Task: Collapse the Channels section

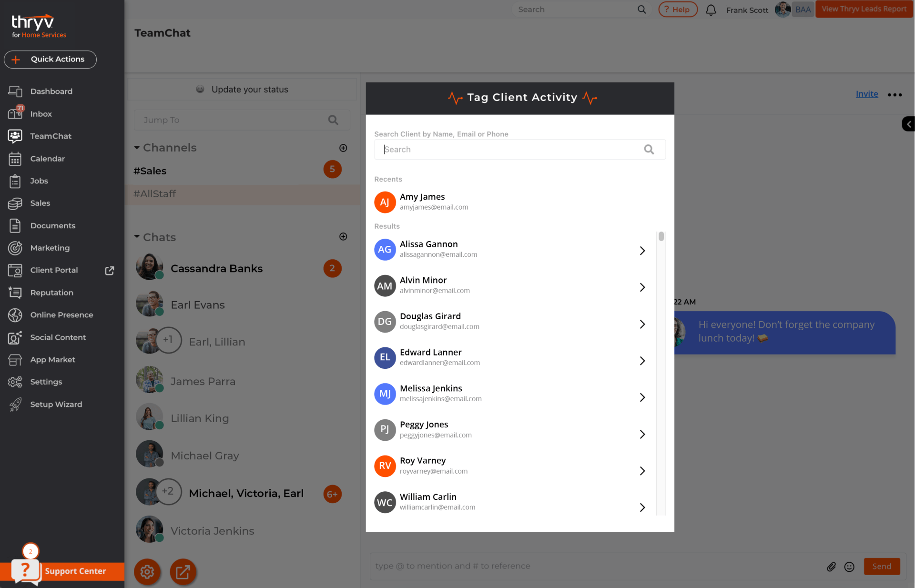Action: (x=137, y=148)
